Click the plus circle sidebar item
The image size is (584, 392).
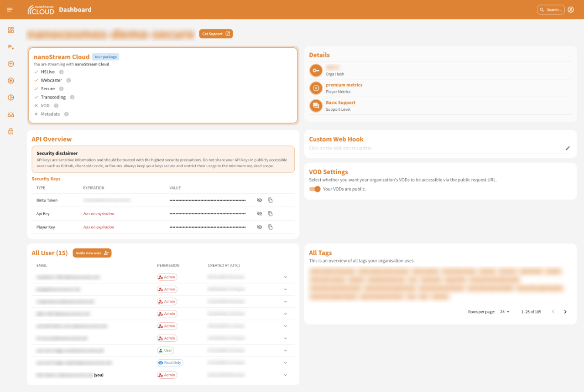[11, 64]
